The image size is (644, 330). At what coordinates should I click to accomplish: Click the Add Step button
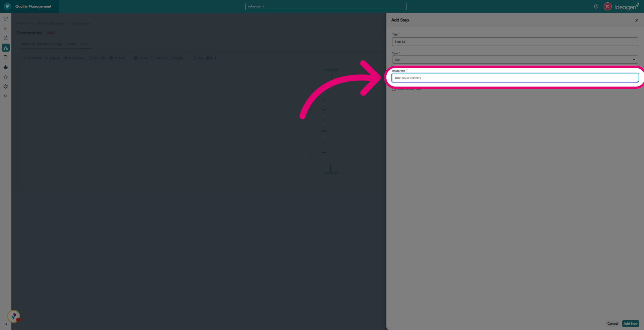point(631,324)
